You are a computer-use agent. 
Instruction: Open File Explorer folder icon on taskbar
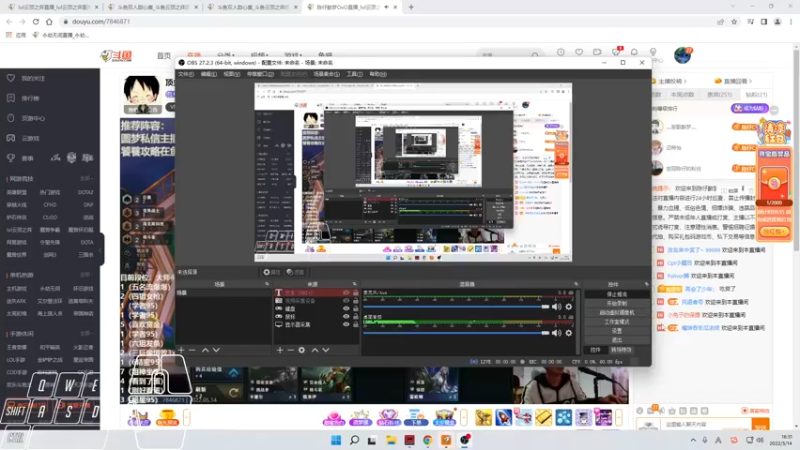point(391,440)
